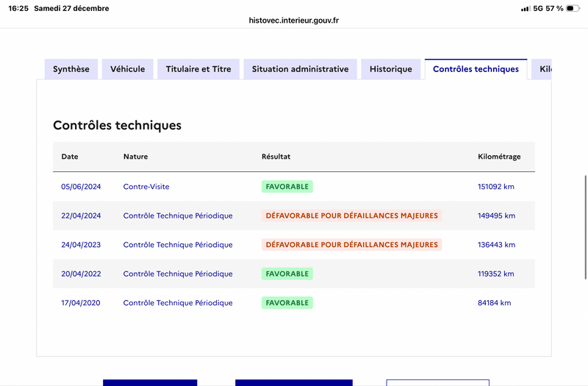The image size is (588, 386).
Task: Tap the battery icon in status bar
Action: click(572, 9)
